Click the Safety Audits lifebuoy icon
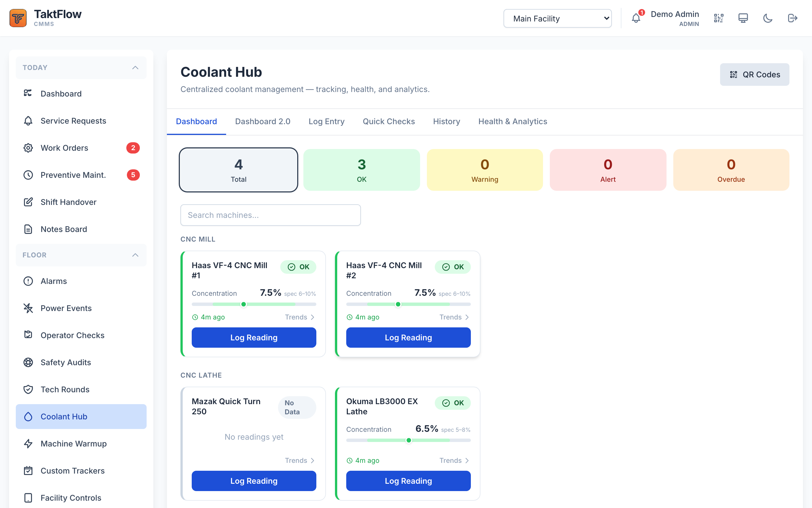 (28, 362)
